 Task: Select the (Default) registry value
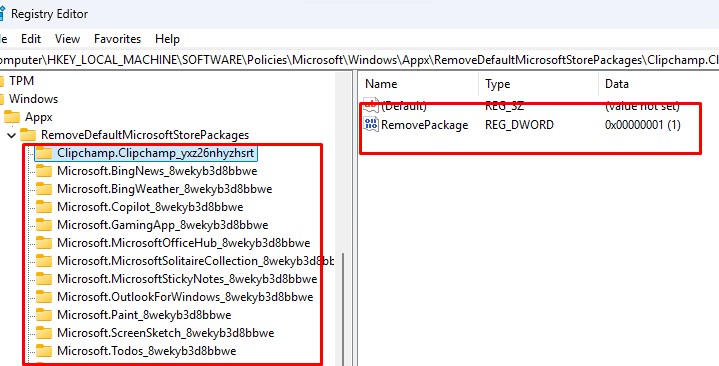click(x=404, y=106)
